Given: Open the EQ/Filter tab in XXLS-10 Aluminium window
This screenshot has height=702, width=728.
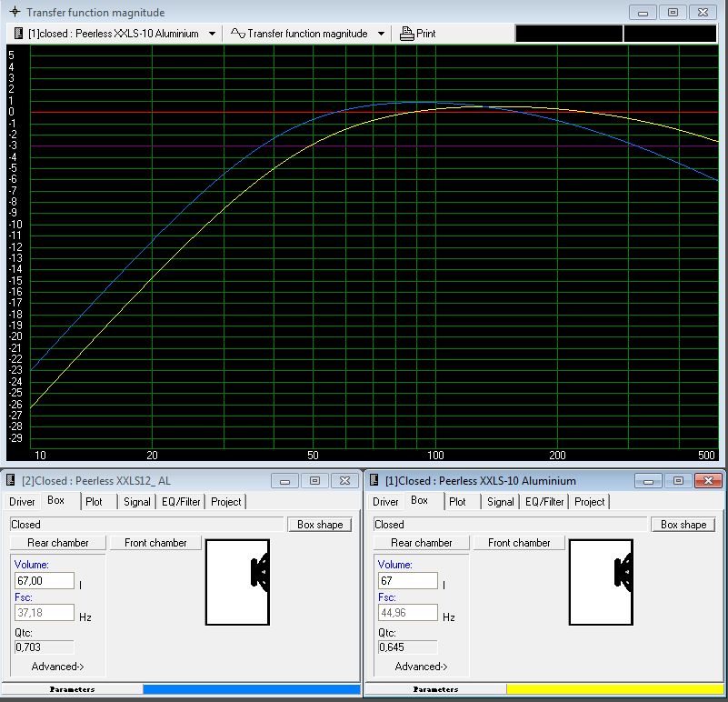Looking at the screenshot, I should point(543,502).
